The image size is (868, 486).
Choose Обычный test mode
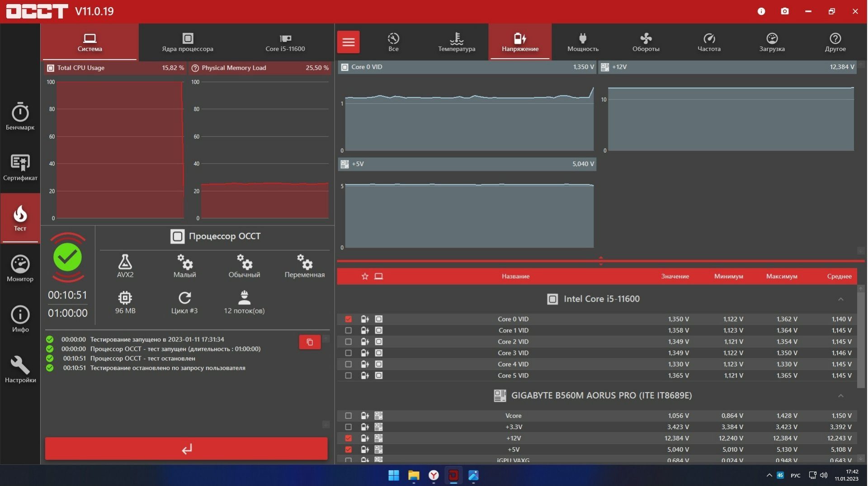click(244, 266)
